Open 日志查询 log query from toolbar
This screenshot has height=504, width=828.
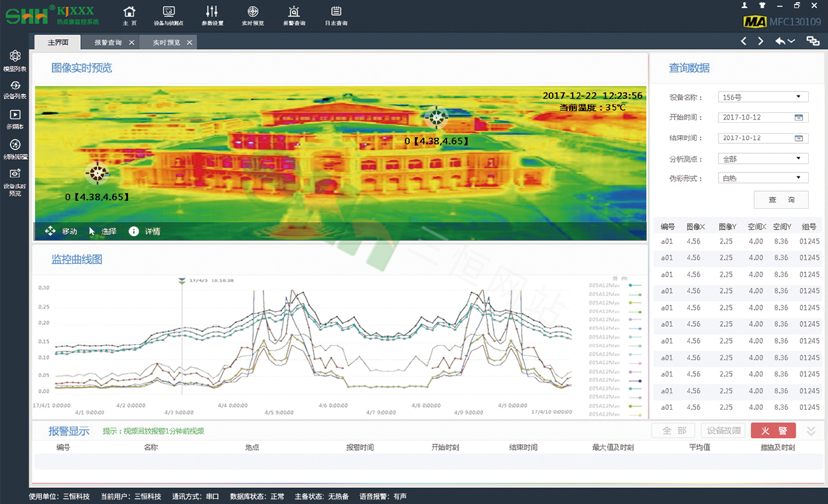click(x=336, y=15)
